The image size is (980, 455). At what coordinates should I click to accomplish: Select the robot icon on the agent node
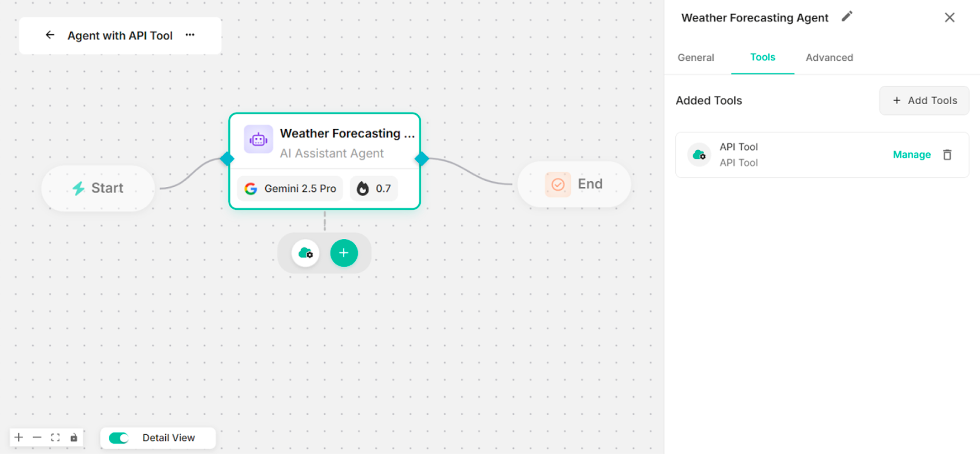pyautogui.click(x=258, y=139)
